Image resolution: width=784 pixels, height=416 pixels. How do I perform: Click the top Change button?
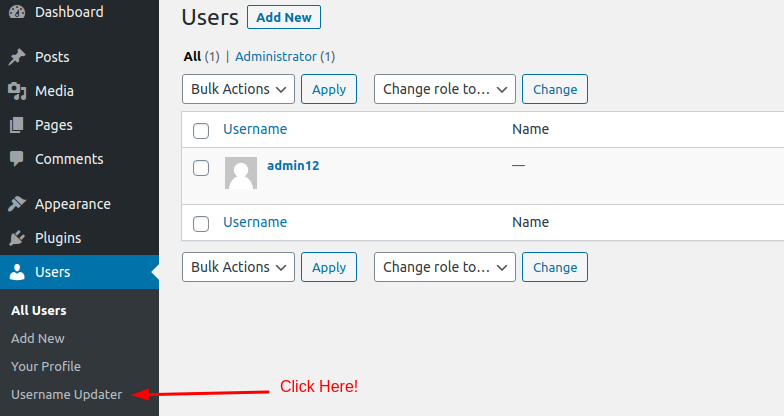pos(555,89)
